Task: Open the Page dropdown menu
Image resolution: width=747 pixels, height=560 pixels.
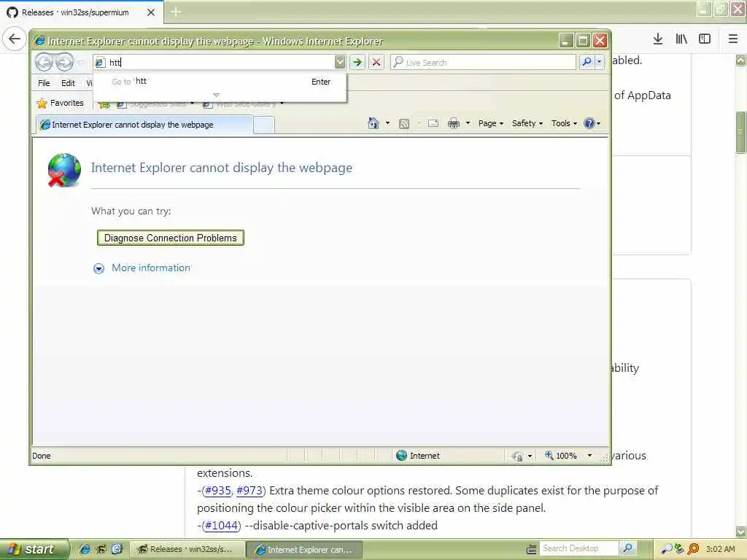Action: [x=491, y=123]
